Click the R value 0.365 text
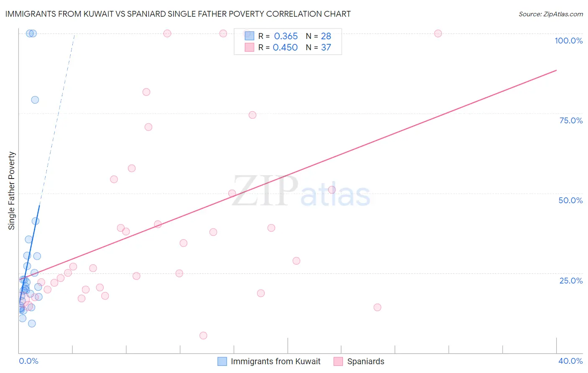This screenshot has height=373, width=588. tap(286, 36)
